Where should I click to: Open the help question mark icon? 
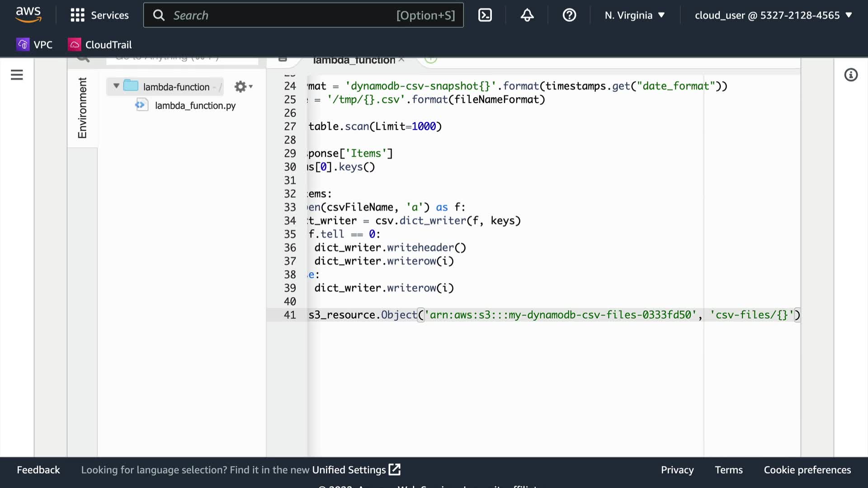(x=569, y=15)
